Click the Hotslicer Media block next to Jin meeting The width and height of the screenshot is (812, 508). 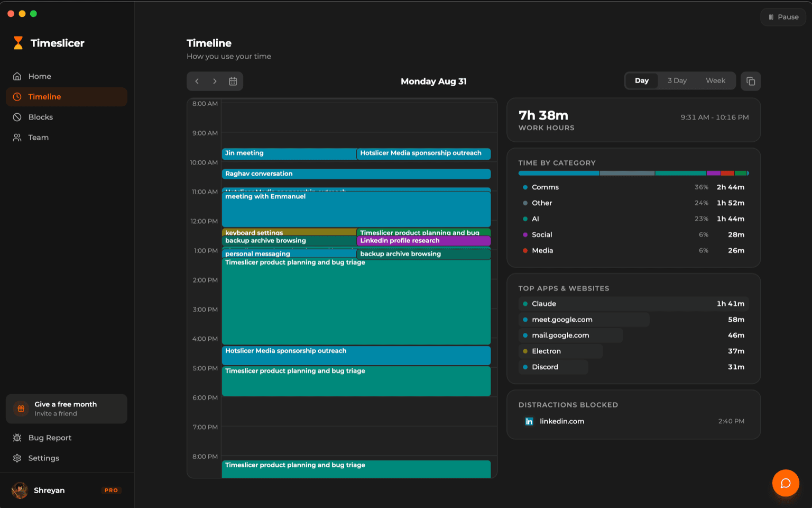(424, 153)
